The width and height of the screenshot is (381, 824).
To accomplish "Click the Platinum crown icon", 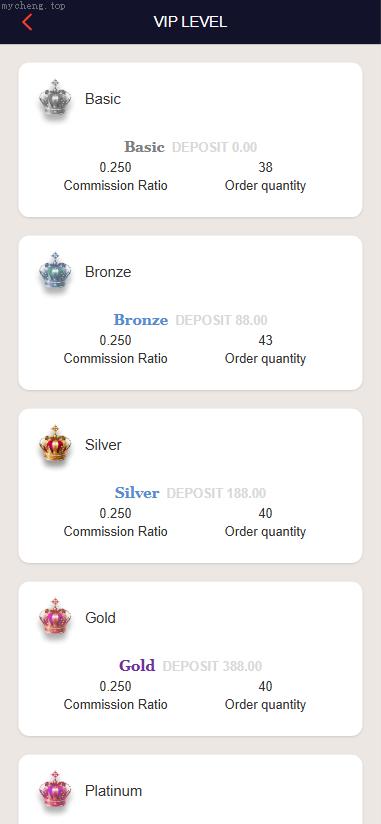I will pos(55,790).
